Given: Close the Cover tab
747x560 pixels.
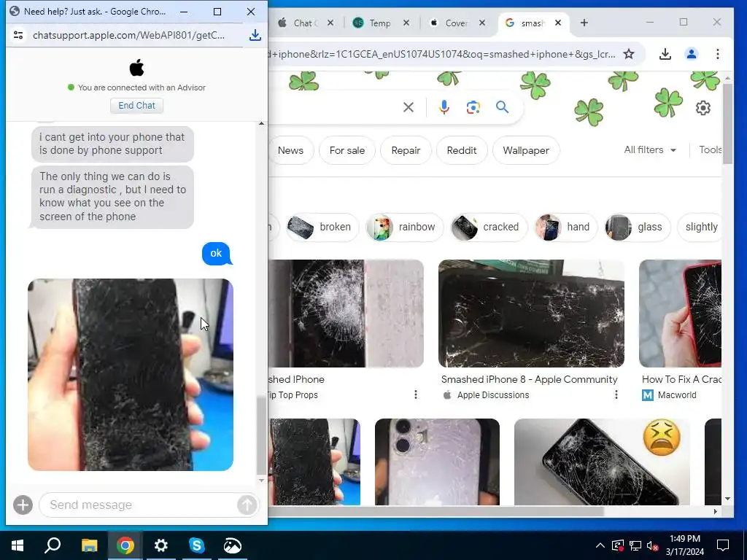Looking at the screenshot, I should (482, 23).
